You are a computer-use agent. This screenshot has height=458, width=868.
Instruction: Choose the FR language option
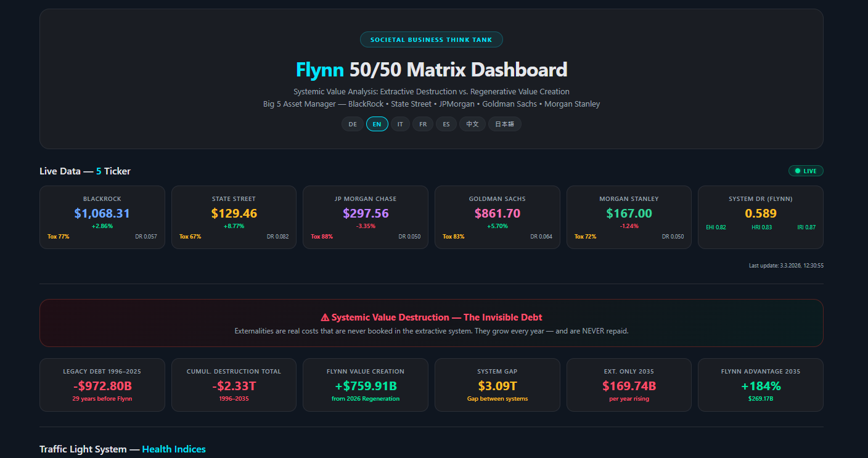(423, 124)
